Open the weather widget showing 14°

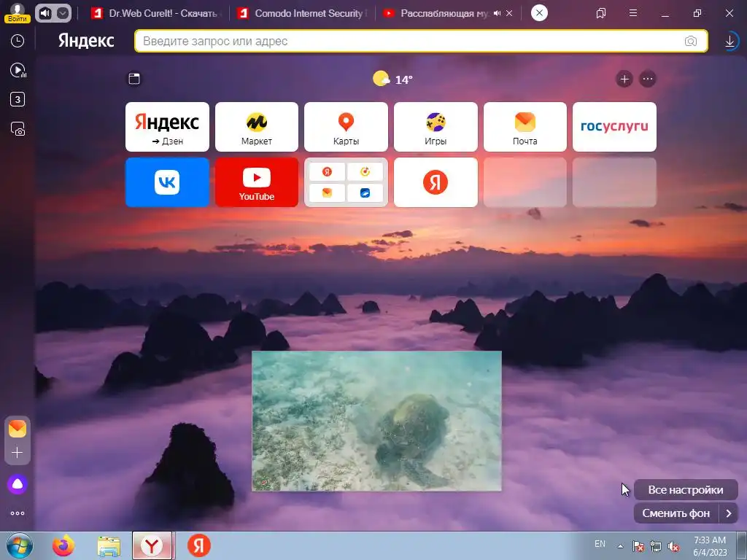pos(393,79)
